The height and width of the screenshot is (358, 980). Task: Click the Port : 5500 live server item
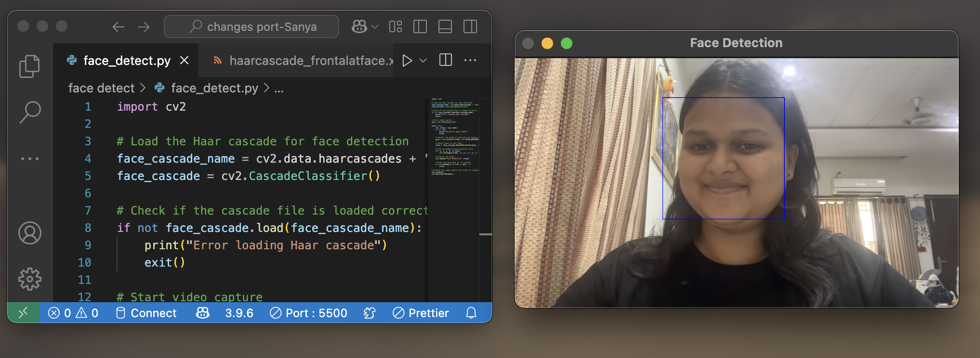pos(308,313)
